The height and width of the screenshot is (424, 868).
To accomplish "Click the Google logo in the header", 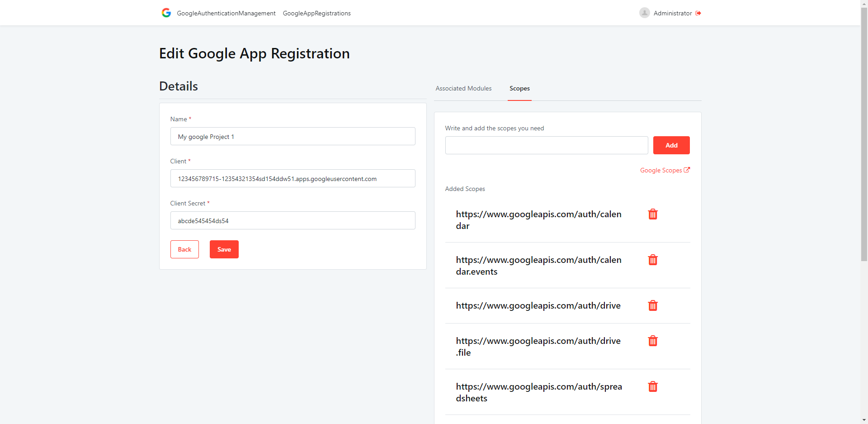I will 166,13.
